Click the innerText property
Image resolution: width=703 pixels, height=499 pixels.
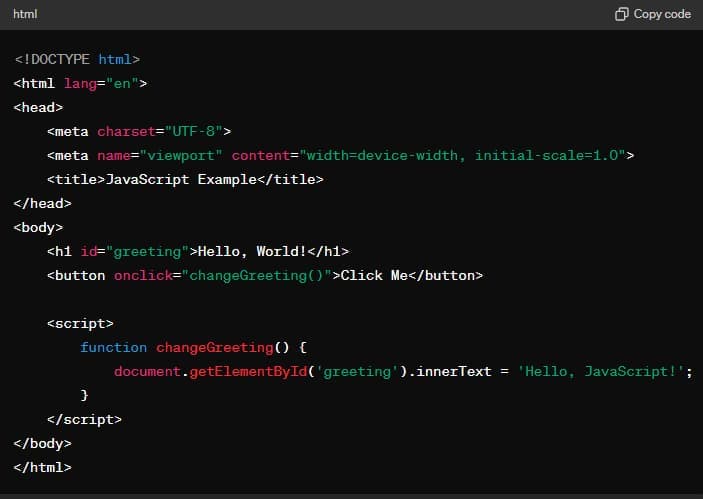point(454,372)
